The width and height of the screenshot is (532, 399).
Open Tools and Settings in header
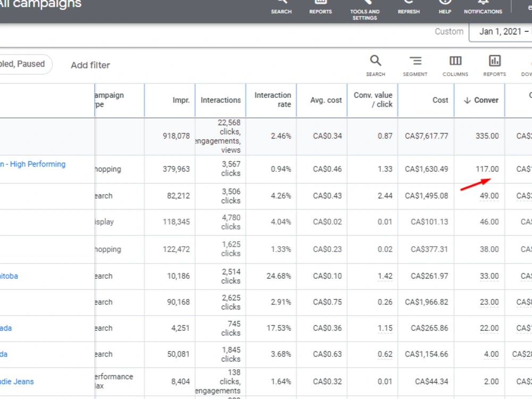365,10
